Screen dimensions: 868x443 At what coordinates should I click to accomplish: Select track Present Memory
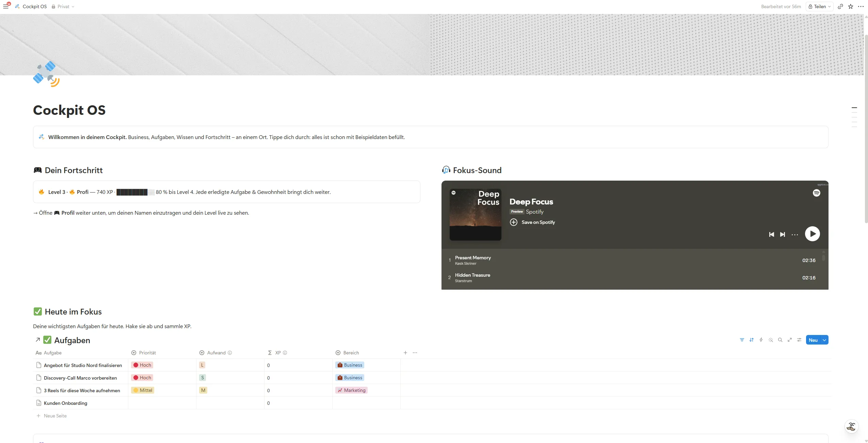(635, 260)
